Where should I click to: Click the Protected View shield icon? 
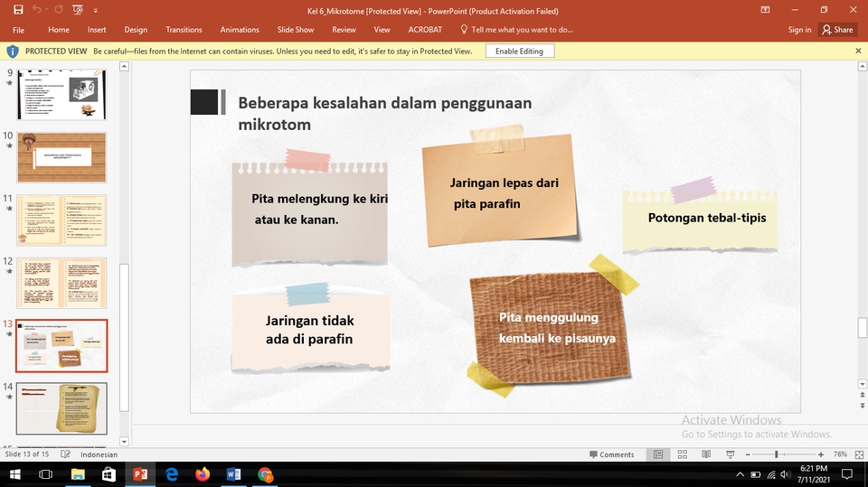click(12, 52)
